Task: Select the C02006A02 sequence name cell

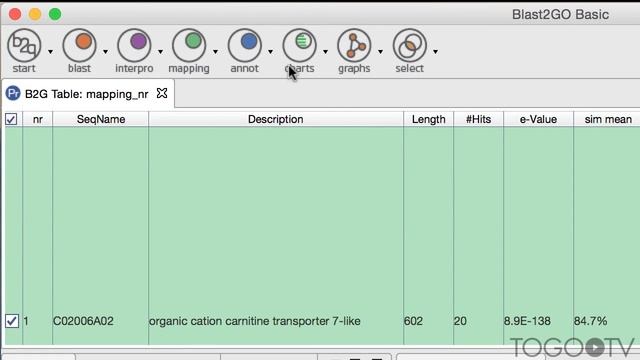Action: pos(83,321)
